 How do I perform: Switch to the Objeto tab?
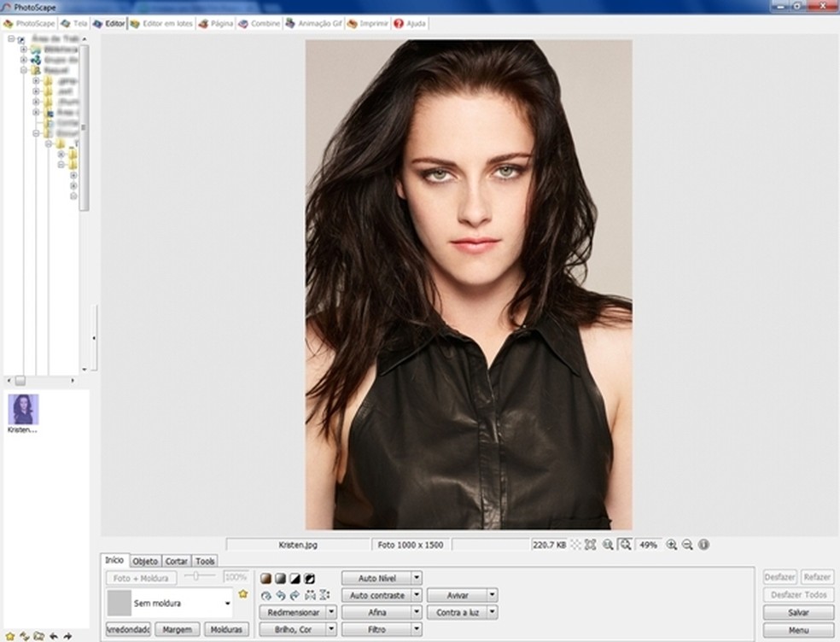(145, 561)
